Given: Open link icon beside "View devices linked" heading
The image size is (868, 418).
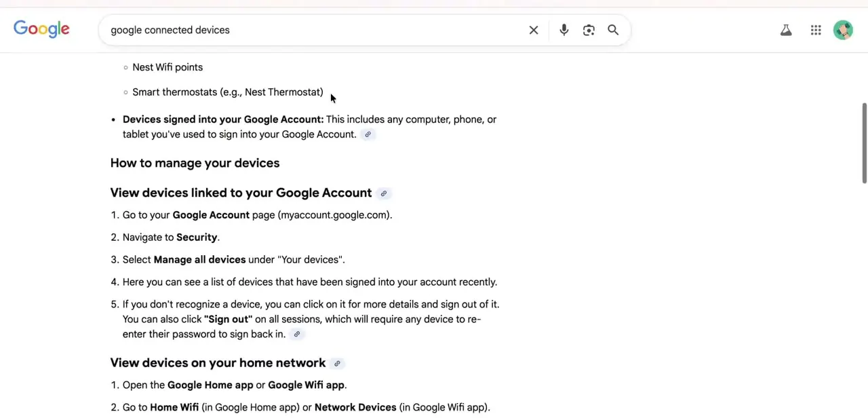Looking at the screenshot, I should pyautogui.click(x=383, y=193).
